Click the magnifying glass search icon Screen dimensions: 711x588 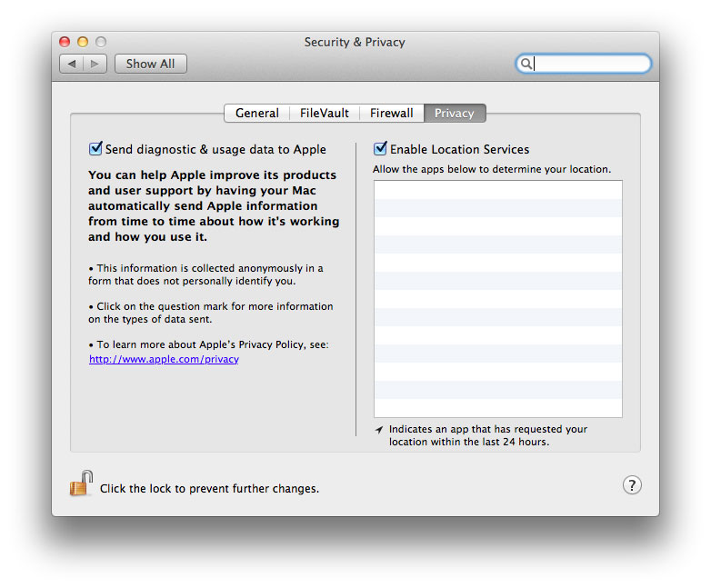click(526, 64)
